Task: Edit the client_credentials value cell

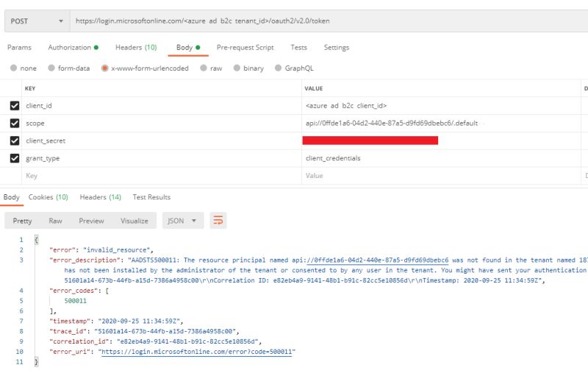Action: click(442, 158)
